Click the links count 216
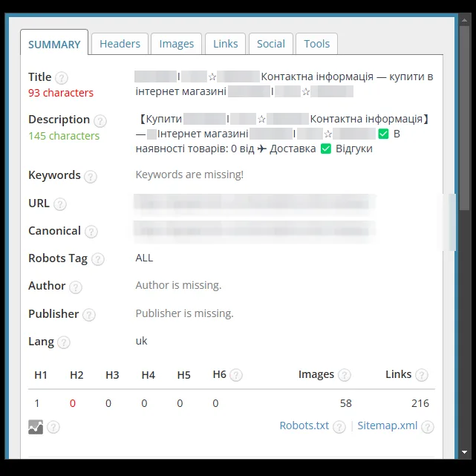Image resolution: width=476 pixels, height=476 pixels. point(420,403)
